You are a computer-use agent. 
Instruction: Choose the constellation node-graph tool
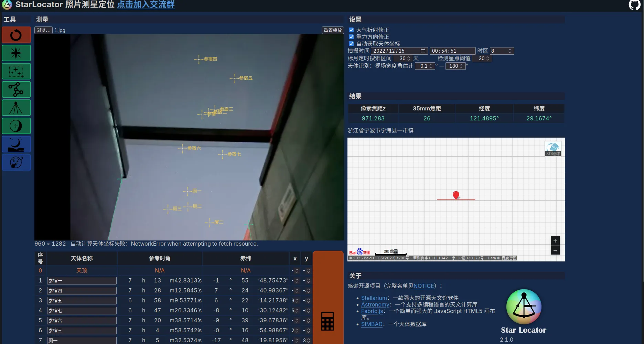16,89
